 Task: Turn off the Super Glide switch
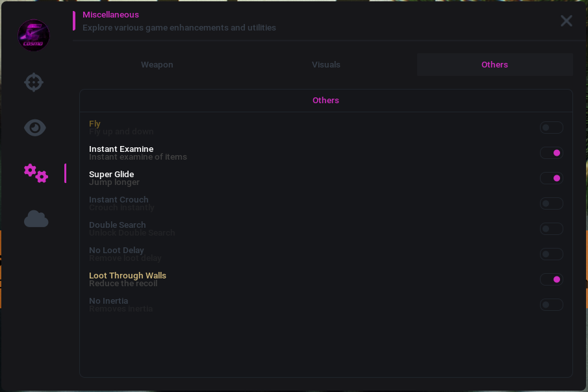click(551, 178)
